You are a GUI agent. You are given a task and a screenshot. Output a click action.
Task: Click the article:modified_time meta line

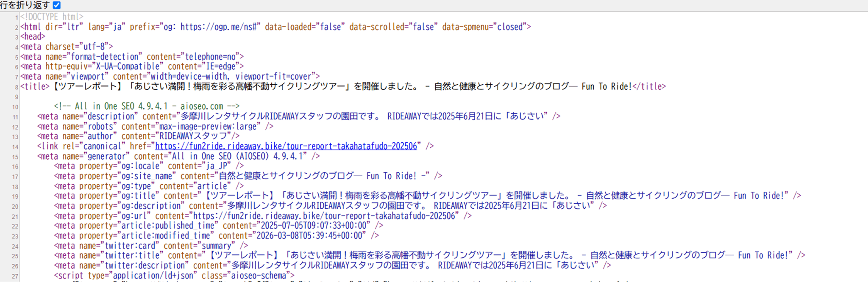[x=216, y=236]
